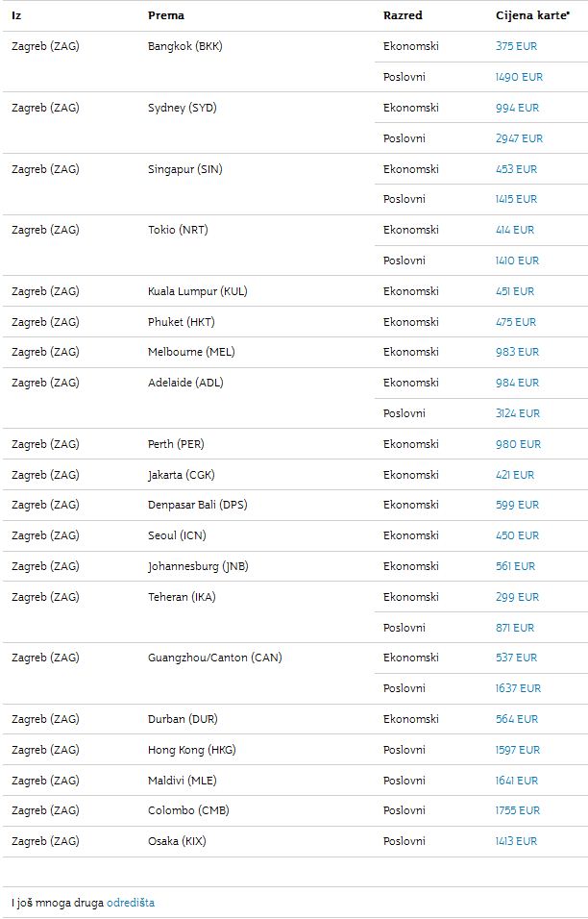Open the 1597 EUR Hong Kong fare
Image resolution: width=588 pixels, height=919 pixels.
point(518,750)
